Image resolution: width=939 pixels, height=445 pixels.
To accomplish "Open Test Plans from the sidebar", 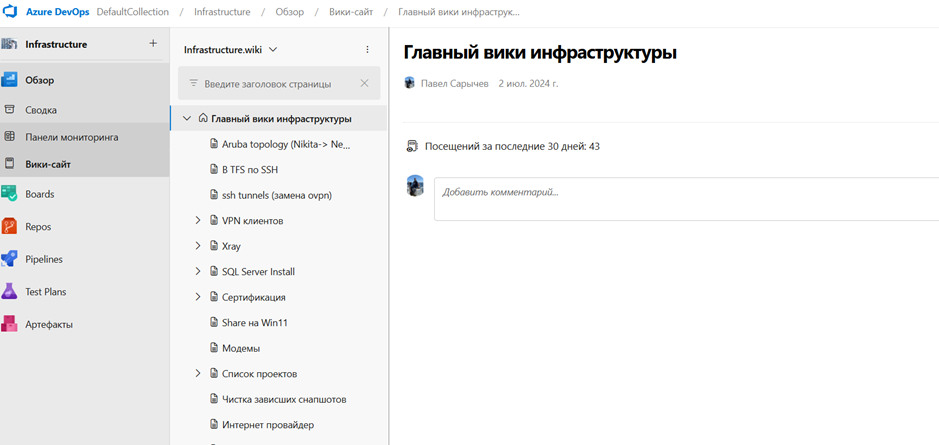I will click(x=46, y=292).
